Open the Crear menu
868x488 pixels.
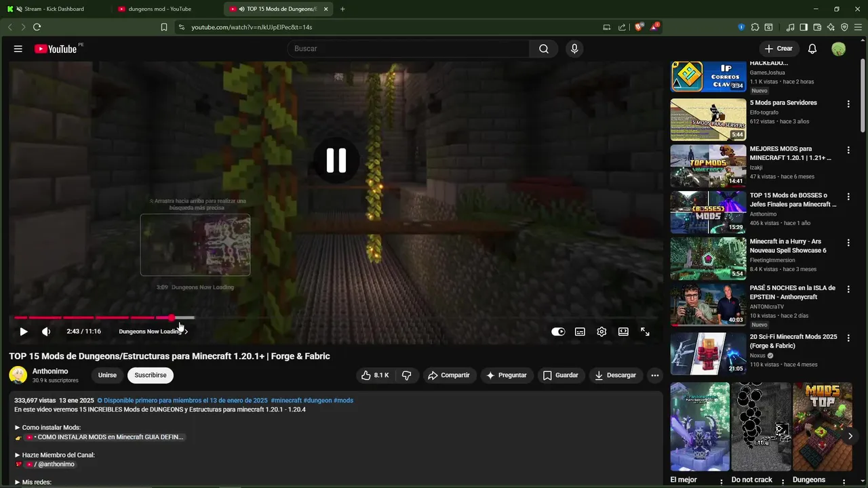click(x=778, y=49)
